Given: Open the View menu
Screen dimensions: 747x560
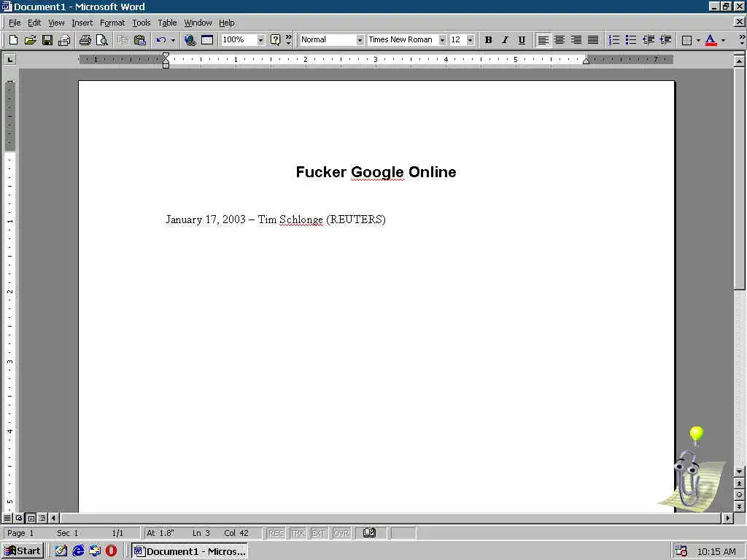Looking at the screenshot, I should click(56, 23).
